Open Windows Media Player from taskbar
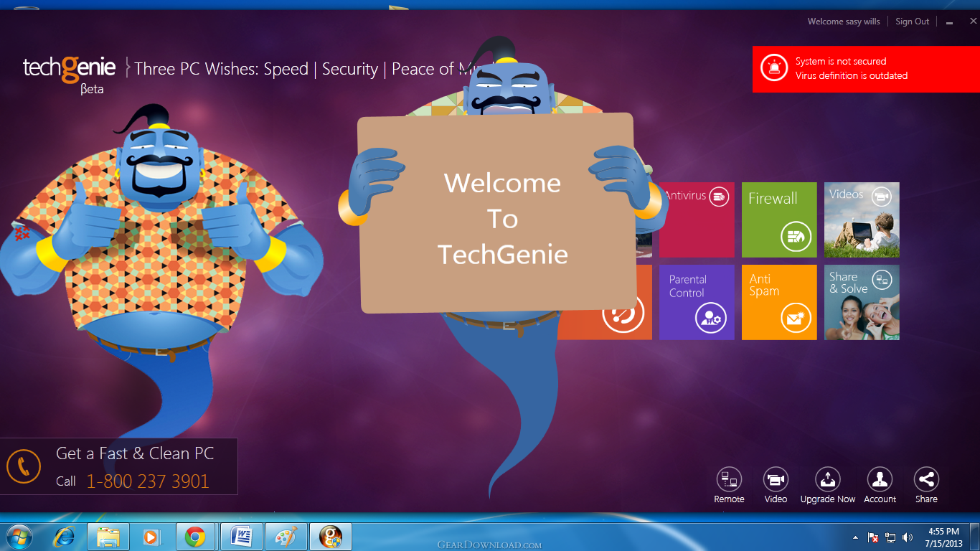 (151, 537)
